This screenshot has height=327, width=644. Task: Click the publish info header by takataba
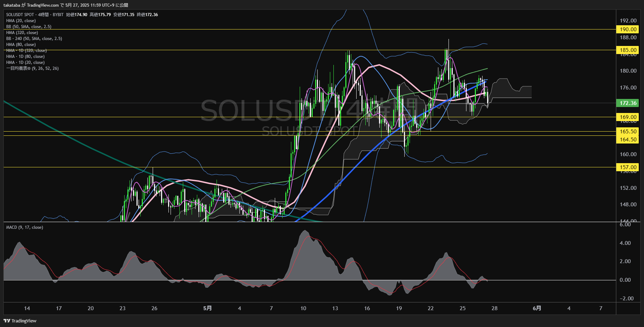(x=66, y=5)
